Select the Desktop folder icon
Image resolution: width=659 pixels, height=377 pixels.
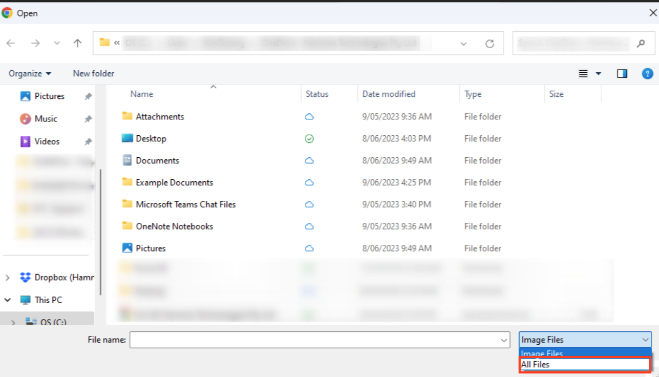(127, 138)
